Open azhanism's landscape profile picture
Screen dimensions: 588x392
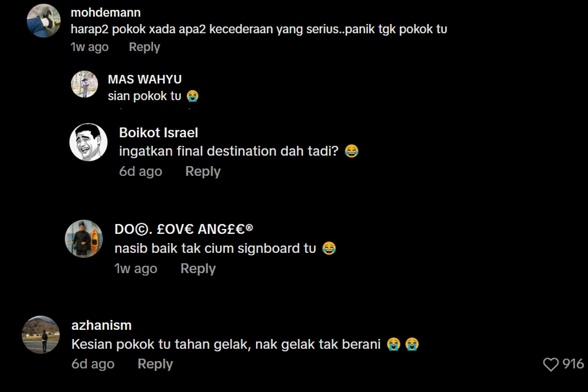pyautogui.click(x=41, y=335)
